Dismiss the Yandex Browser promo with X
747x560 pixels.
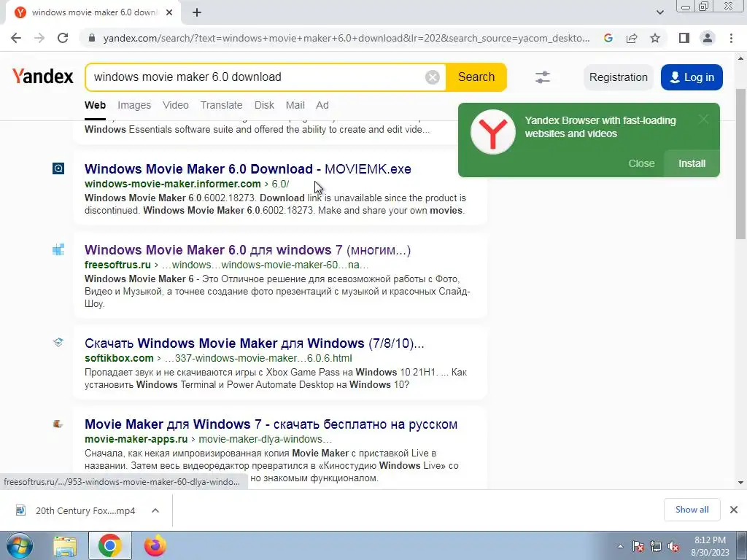point(704,119)
